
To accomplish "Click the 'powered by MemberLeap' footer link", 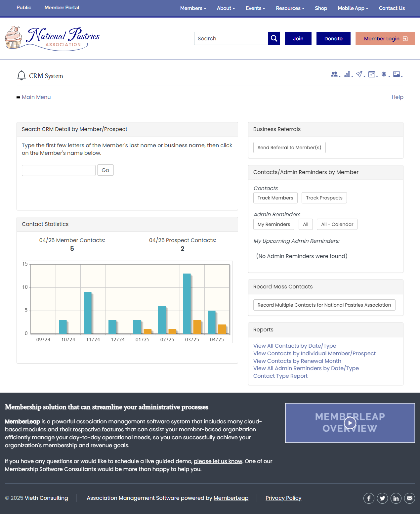I will tap(231, 498).
